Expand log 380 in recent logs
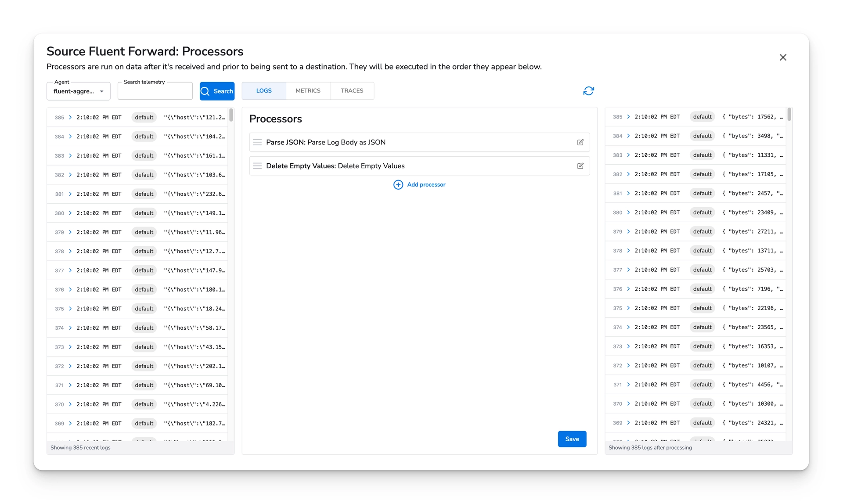The image size is (843, 504). (x=70, y=213)
